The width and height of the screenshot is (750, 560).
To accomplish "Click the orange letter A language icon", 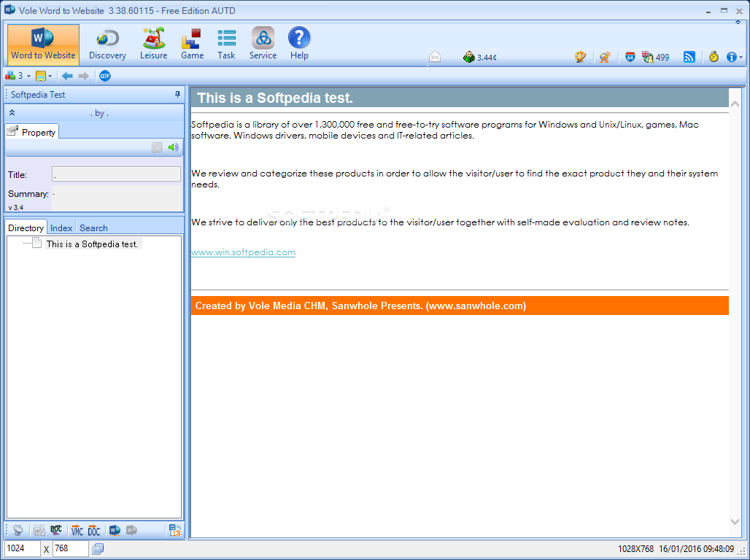I will coord(605,57).
